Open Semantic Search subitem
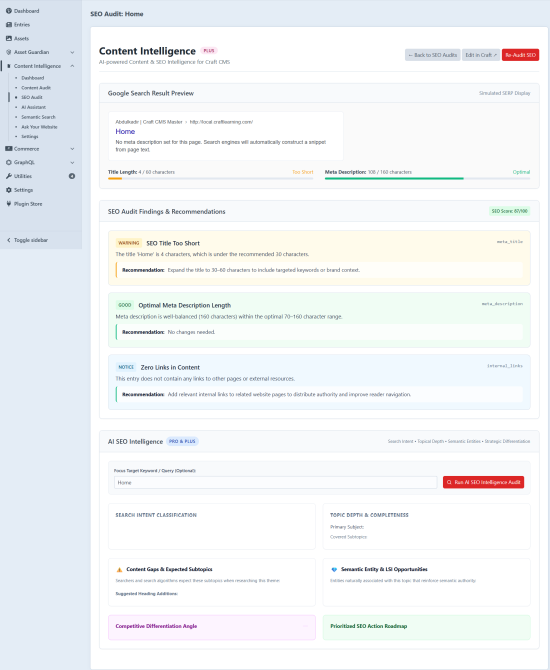Image resolution: width=550 pixels, height=670 pixels. (38, 117)
